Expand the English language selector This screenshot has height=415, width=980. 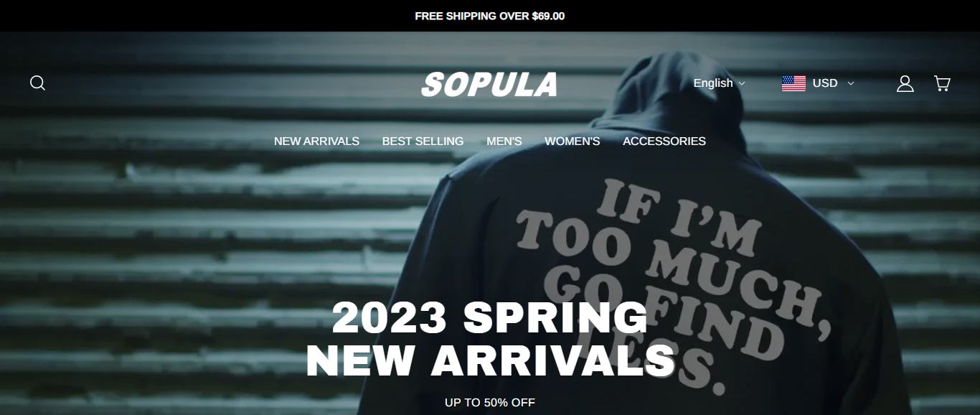coord(719,83)
